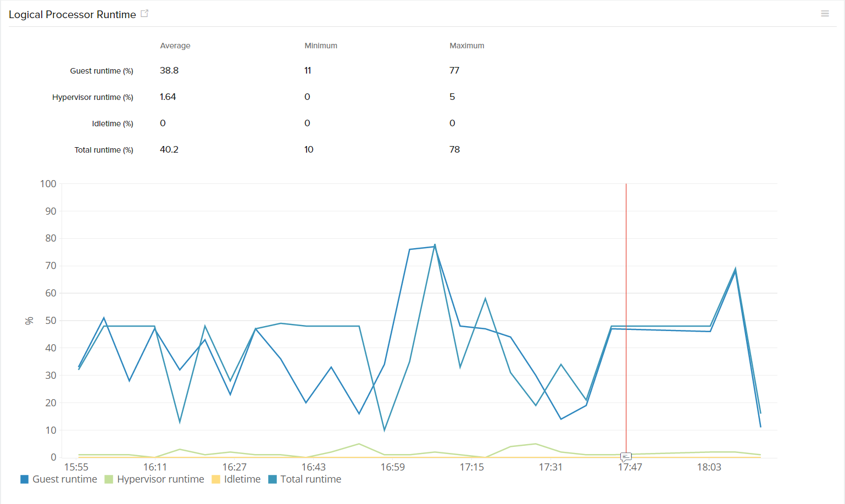
Task: Click the annotation comment icon at 17:47
Action: tap(626, 456)
